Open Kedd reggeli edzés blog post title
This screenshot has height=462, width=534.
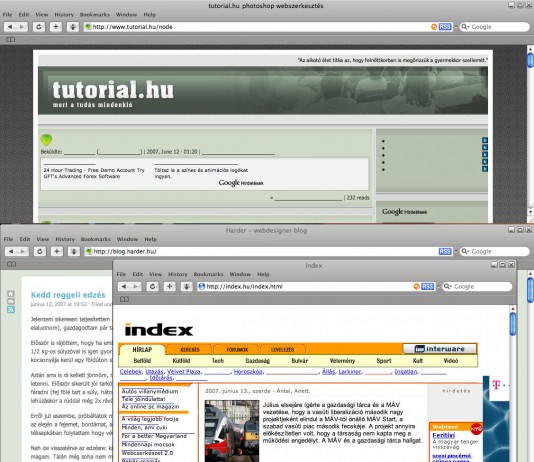tap(68, 294)
